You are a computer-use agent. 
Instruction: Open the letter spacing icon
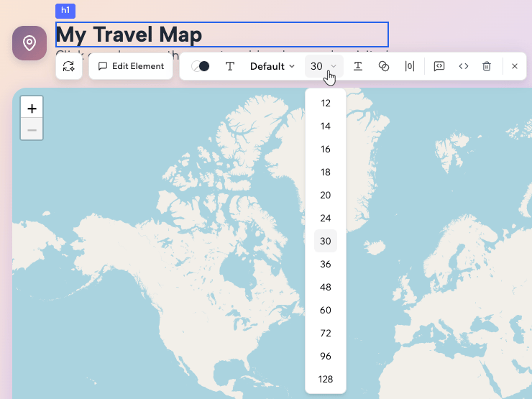[x=410, y=66]
